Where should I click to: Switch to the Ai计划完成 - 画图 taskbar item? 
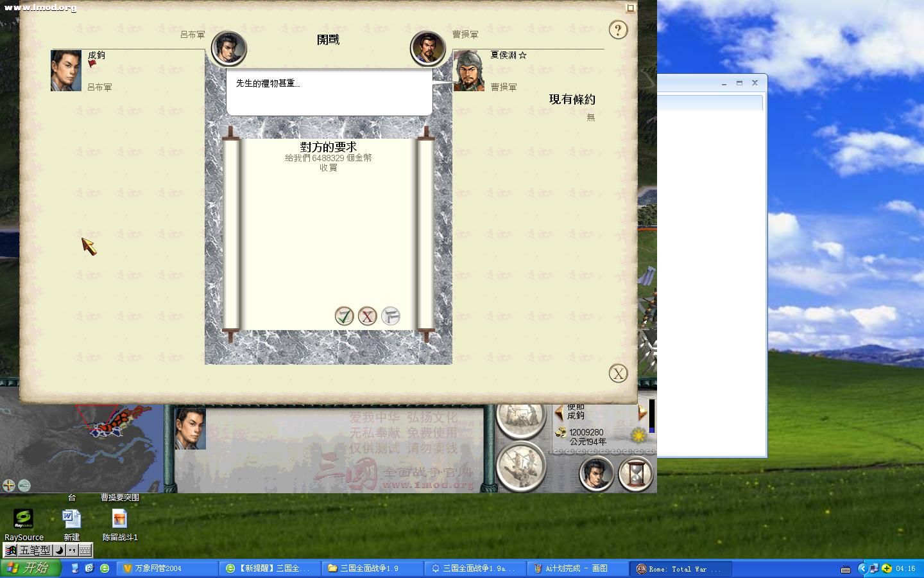577,568
